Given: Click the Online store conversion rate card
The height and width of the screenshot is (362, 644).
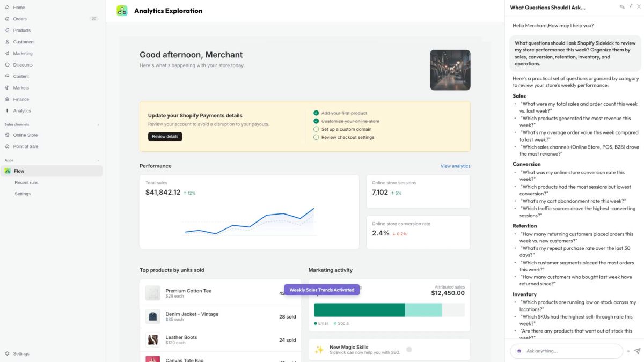Looking at the screenshot, I should pos(419,232).
